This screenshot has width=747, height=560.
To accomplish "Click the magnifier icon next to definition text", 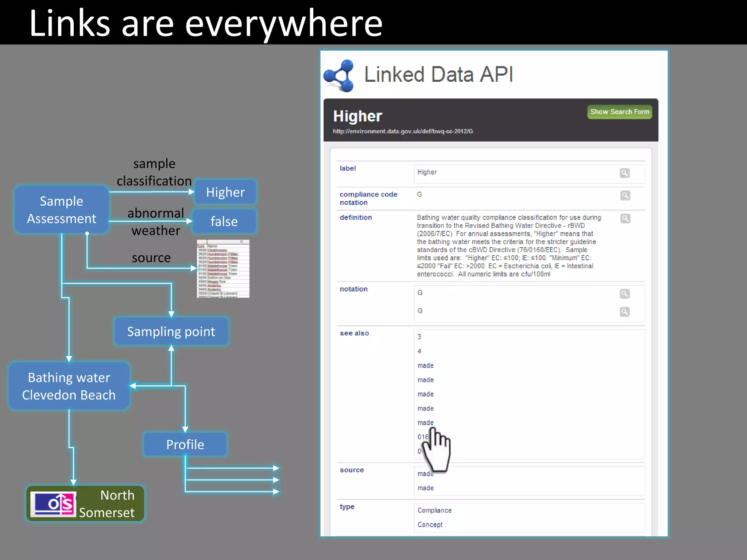I will [x=625, y=218].
